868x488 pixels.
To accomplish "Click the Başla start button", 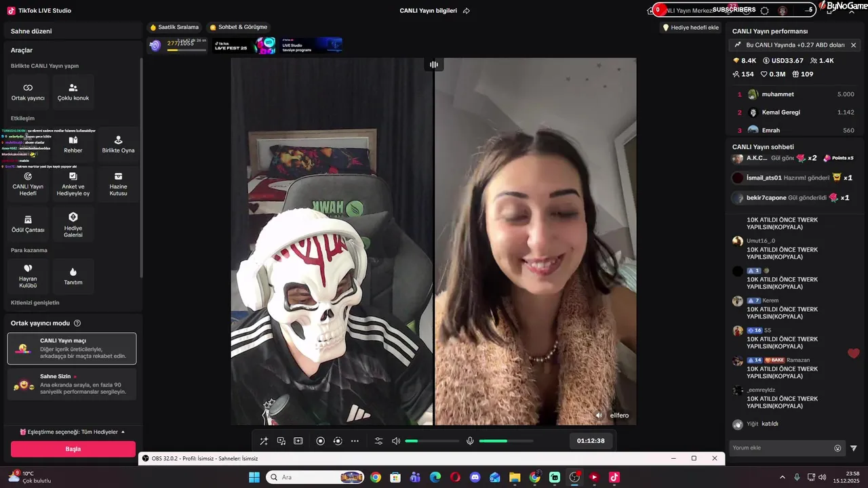I will click(73, 449).
